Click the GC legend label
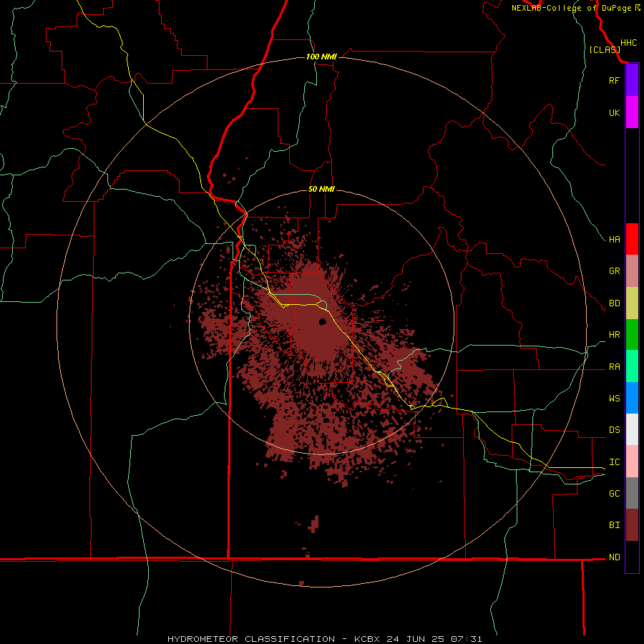The image size is (644, 644). (x=614, y=494)
